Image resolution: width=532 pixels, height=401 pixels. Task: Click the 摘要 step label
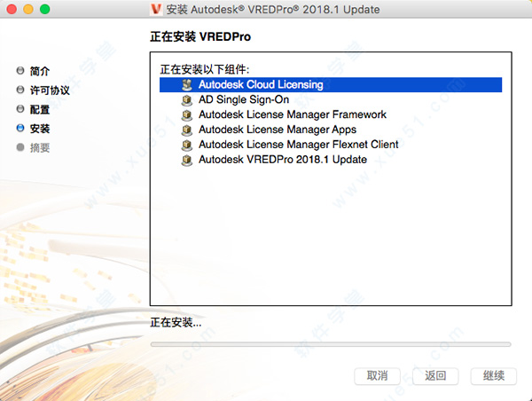tap(40, 147)
